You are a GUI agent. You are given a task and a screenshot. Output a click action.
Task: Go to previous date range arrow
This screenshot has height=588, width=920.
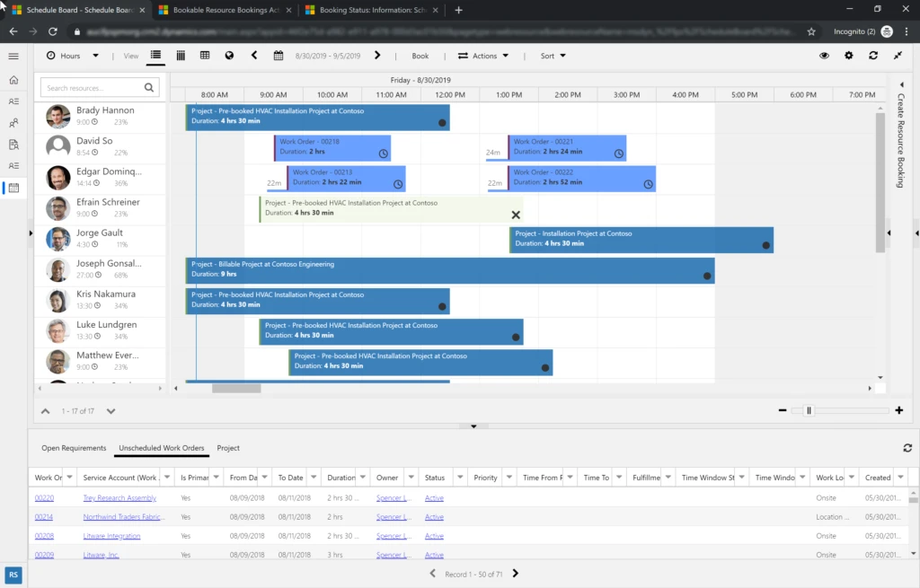[x=254, y=56]
